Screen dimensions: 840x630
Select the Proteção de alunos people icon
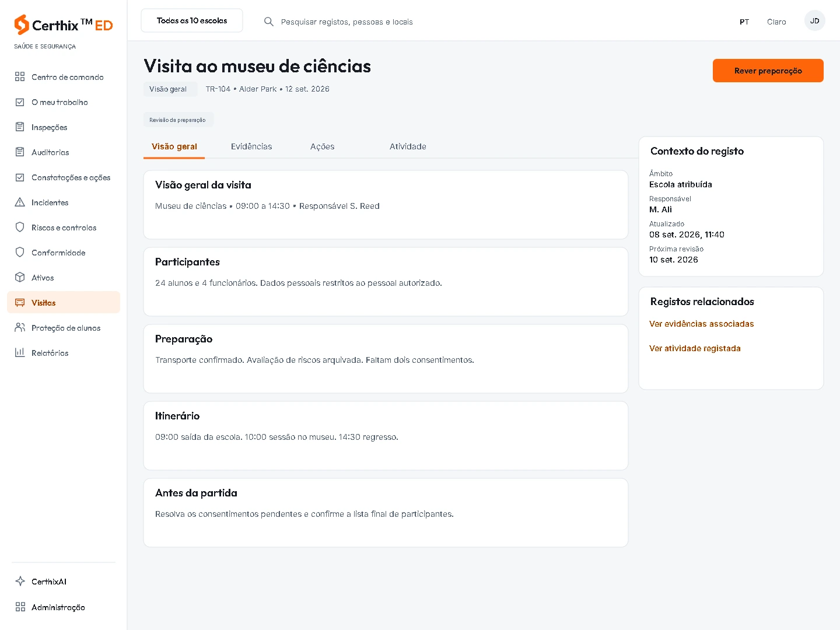pyautogui.click(x=20, y=328)
